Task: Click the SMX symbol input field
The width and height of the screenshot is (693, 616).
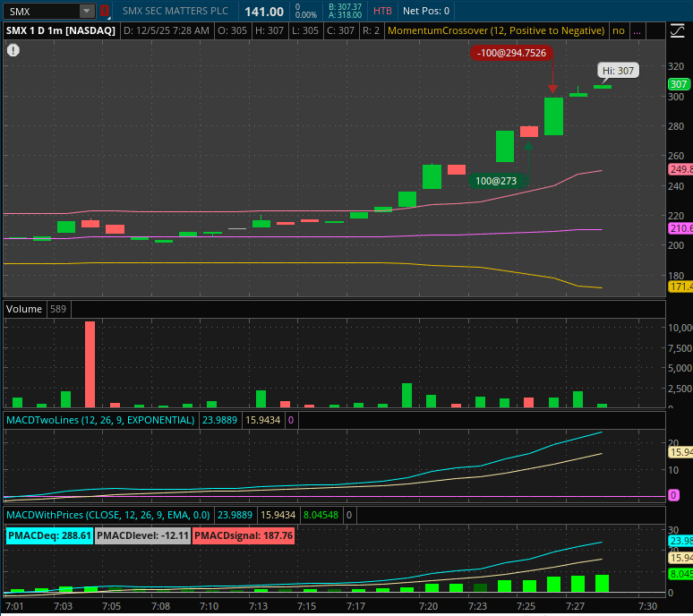Action: pos(40,12)
